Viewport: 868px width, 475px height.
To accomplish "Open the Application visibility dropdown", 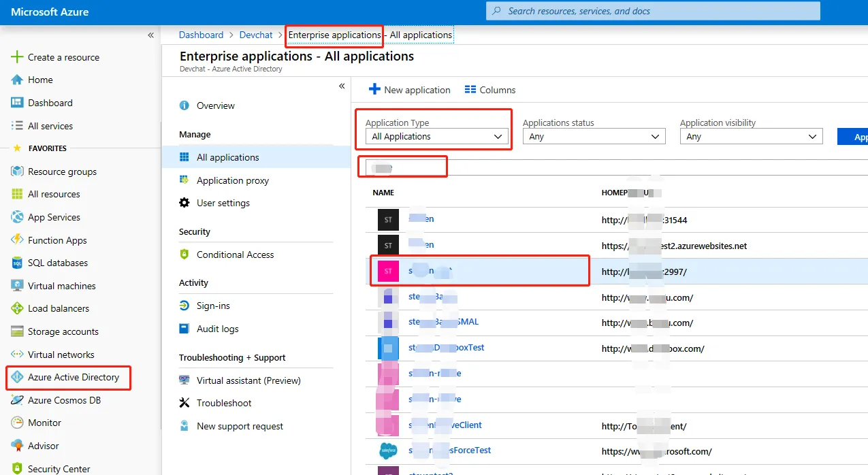I will click(x=752, y=137).
